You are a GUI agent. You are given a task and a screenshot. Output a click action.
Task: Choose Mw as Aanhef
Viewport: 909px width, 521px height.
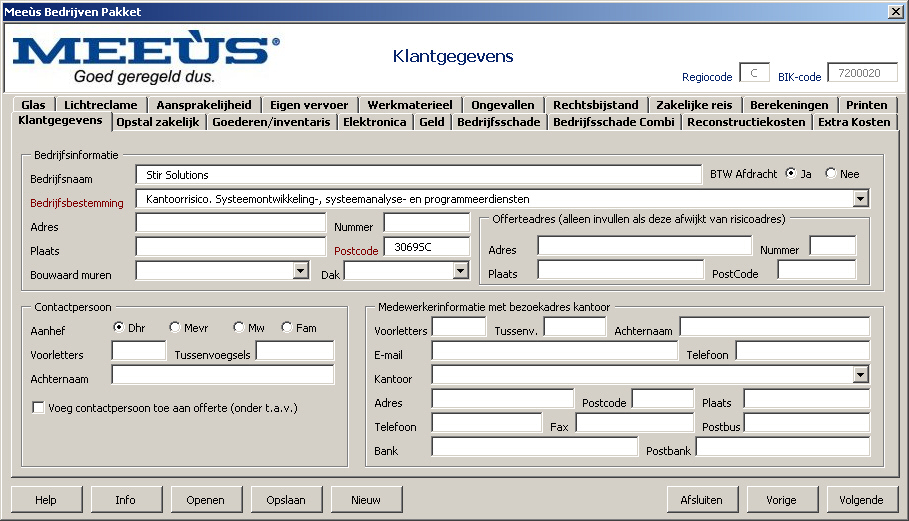coord(238,327)
